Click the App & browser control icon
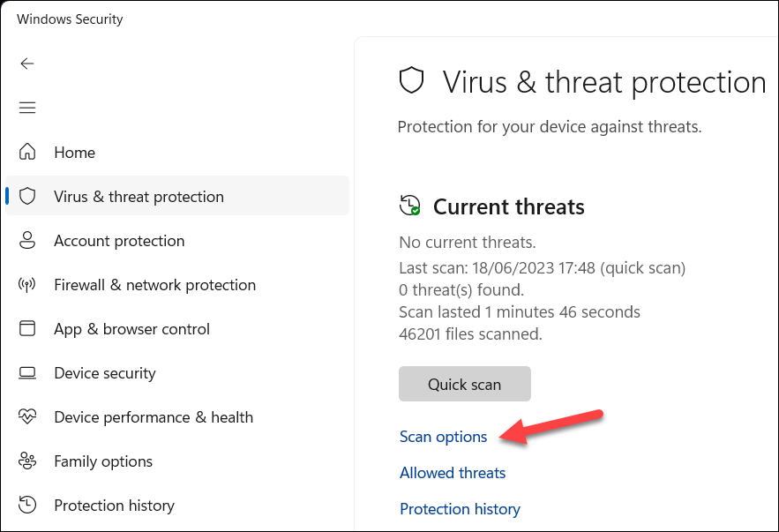Screen dimensions: 779x532 (27, 328)
